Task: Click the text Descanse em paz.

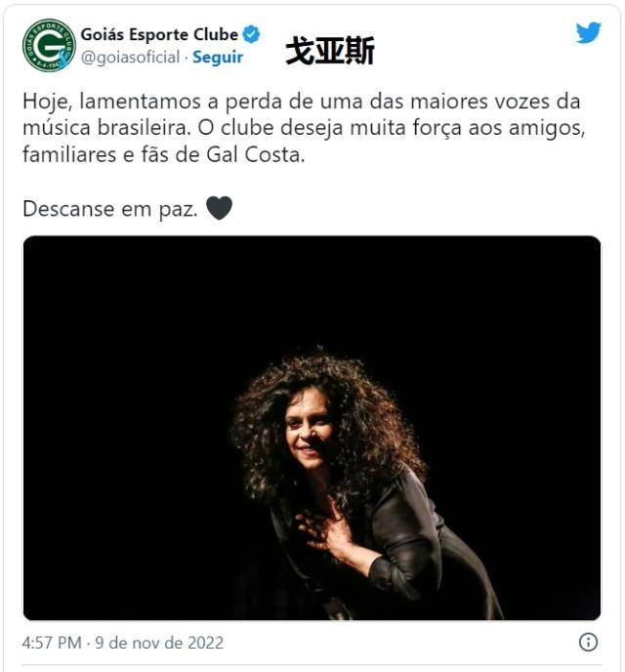Action: [110, 209]
